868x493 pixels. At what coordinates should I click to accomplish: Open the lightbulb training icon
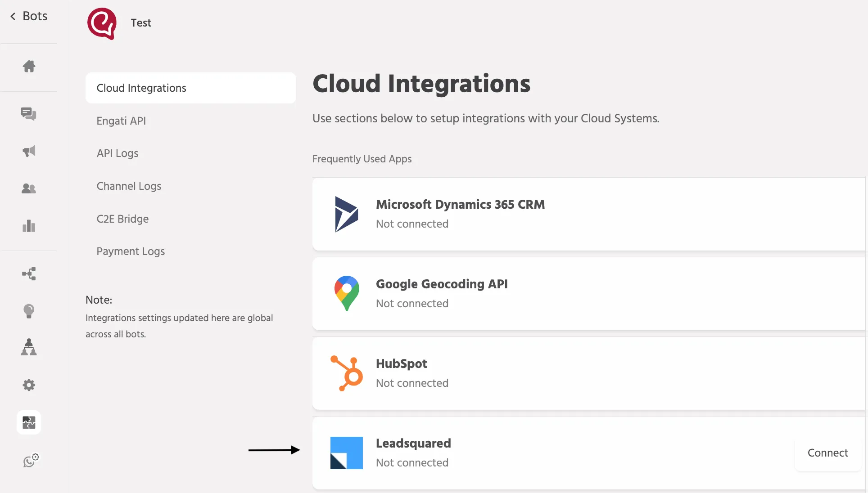coord(29,311)
